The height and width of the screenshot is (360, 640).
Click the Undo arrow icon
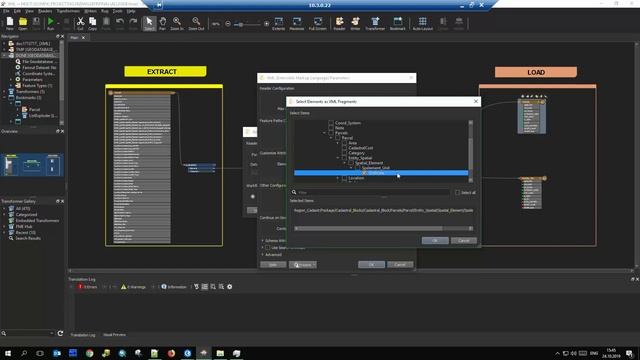pos(120,22)
